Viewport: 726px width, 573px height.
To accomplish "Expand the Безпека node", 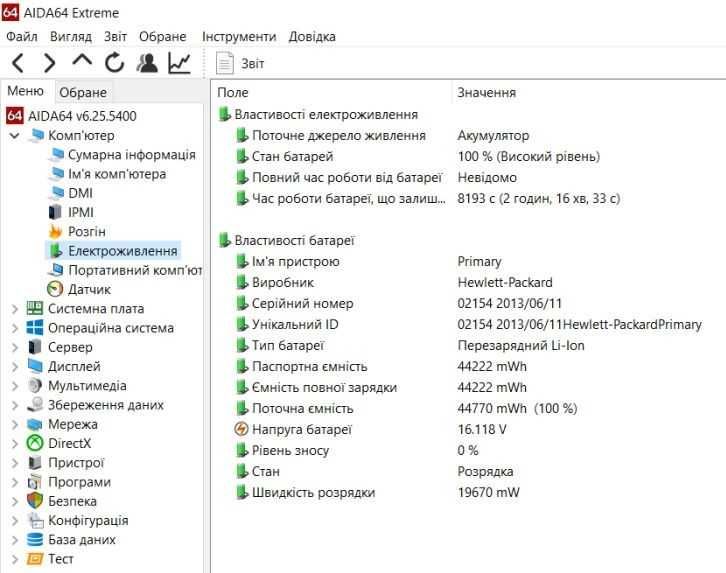I will (x=14, y=501).
